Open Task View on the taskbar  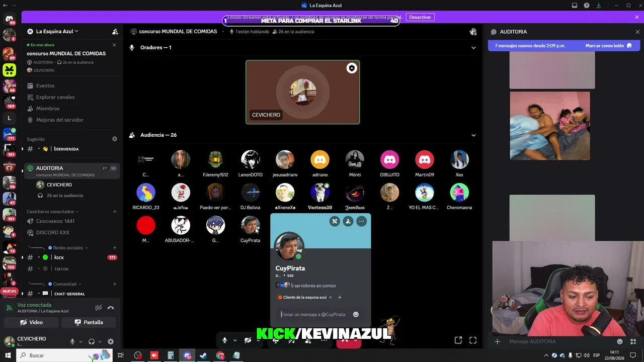coord(121,355)
